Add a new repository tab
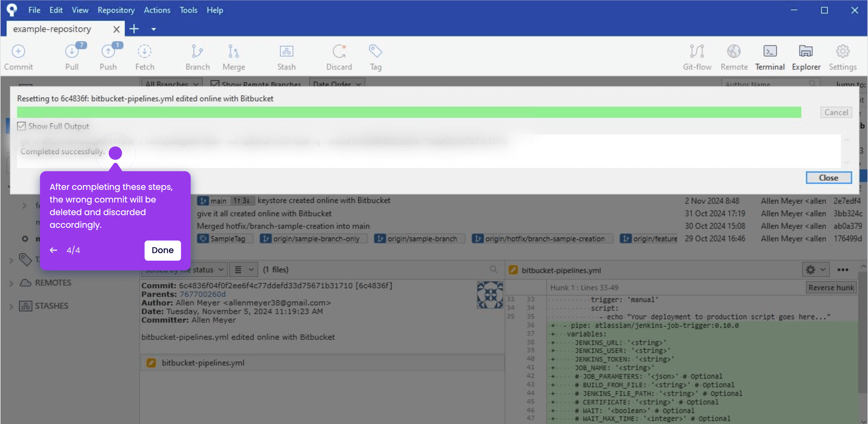This screenshot has width=868, height=424. tap(134, 29)
